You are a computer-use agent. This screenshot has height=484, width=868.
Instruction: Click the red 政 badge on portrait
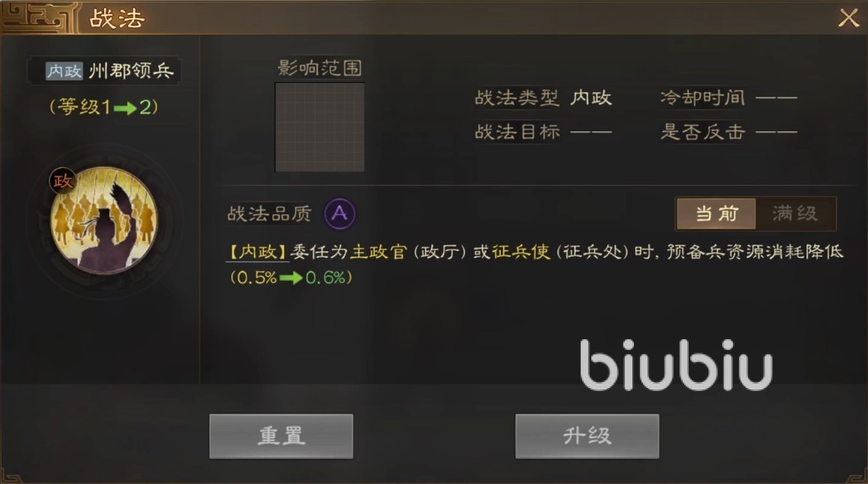(x=62, y=181)
